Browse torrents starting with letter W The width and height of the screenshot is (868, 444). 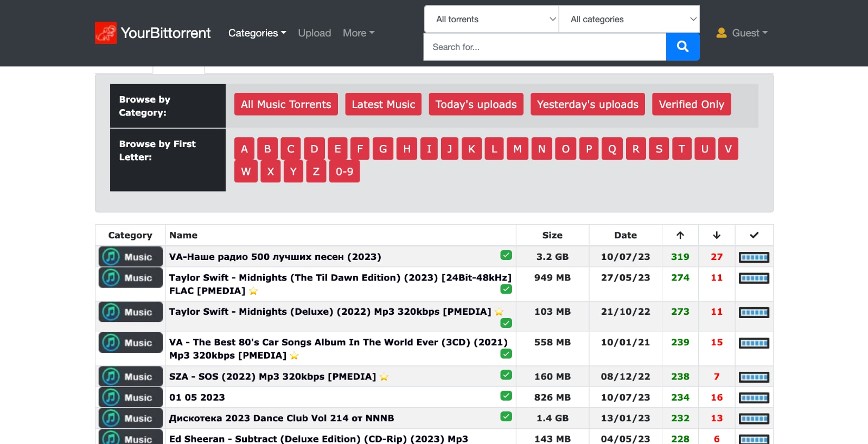246,172
